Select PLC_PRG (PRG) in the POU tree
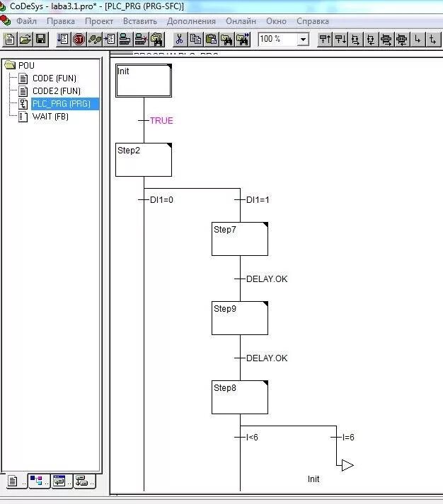Viewport: 443px width, 504px height. pos(62,104)
